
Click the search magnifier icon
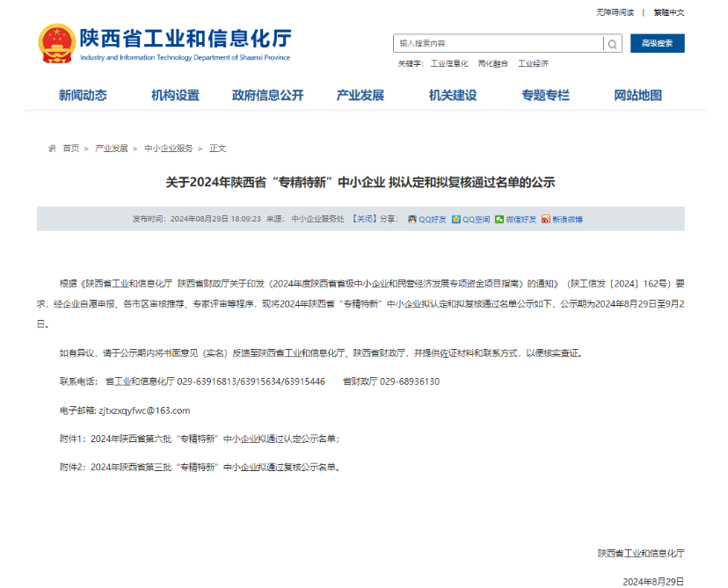click(x=612, y=44)
